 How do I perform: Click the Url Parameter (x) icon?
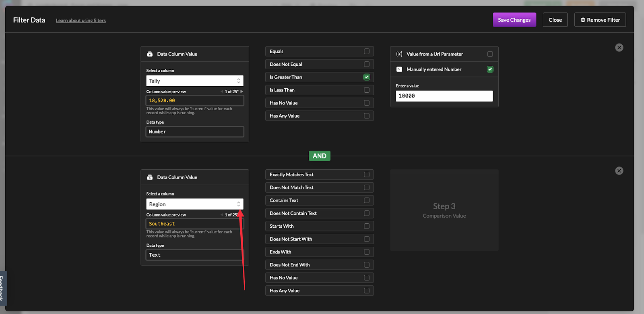(399, 54)
